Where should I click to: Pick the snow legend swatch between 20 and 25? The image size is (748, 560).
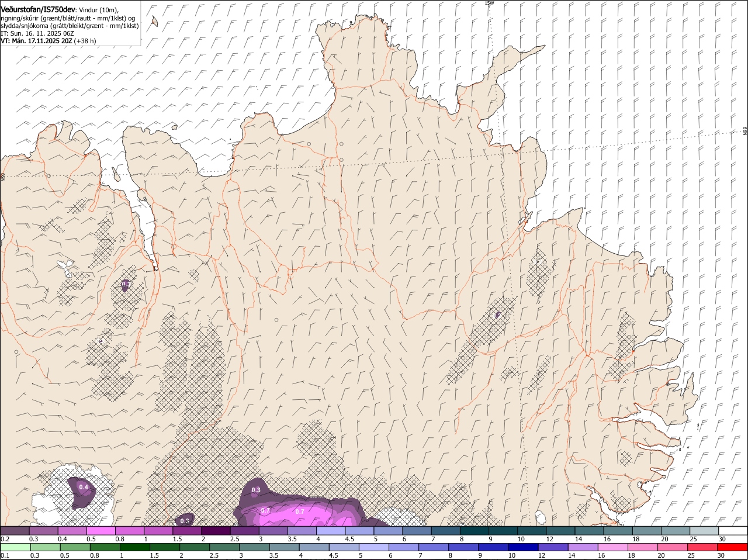pos(676,531)
